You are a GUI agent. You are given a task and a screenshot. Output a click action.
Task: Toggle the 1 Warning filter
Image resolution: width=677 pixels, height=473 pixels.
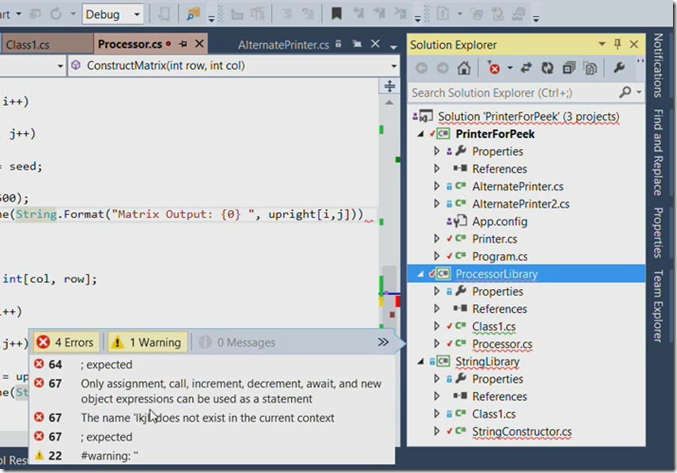(147, 342)
